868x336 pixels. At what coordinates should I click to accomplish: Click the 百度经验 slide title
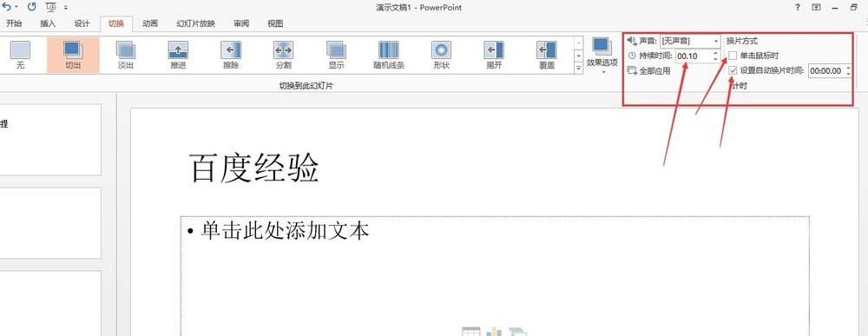(254, 168)
